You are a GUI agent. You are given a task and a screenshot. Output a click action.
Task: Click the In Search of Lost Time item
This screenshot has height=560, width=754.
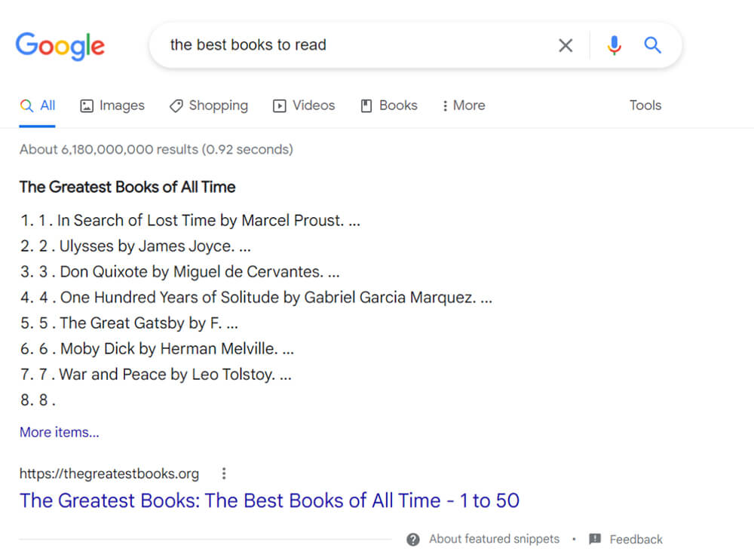coord(191,220)
